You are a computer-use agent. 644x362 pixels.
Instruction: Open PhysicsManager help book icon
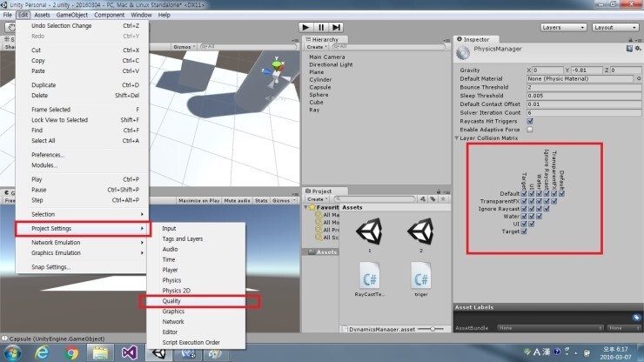click(x=629, y=49)
